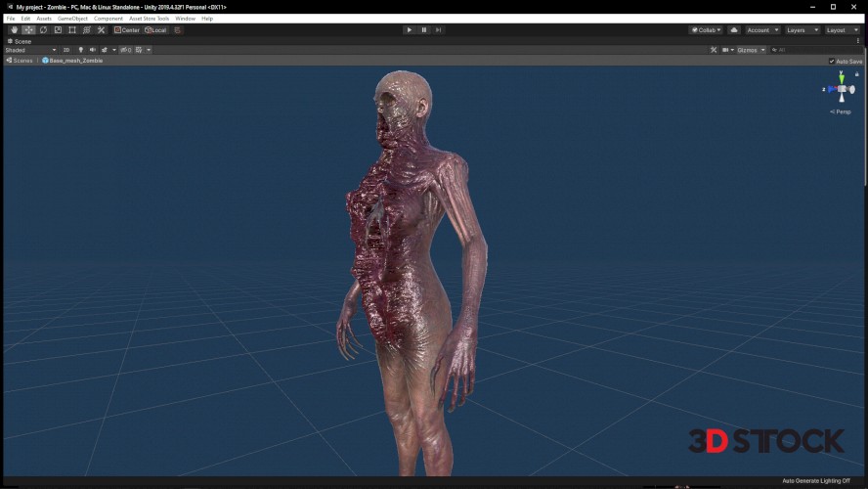Select Base_mesh_Zombie breadcrumb
Image resolution: width=868 pixels, height=489 pixels.
click(72, 61)
